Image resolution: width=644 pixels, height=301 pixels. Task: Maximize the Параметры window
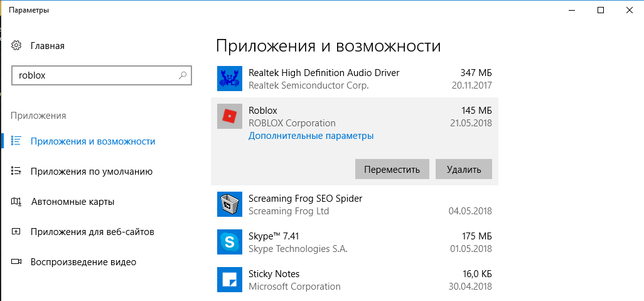pyautogui.click(x=601, y=10)
